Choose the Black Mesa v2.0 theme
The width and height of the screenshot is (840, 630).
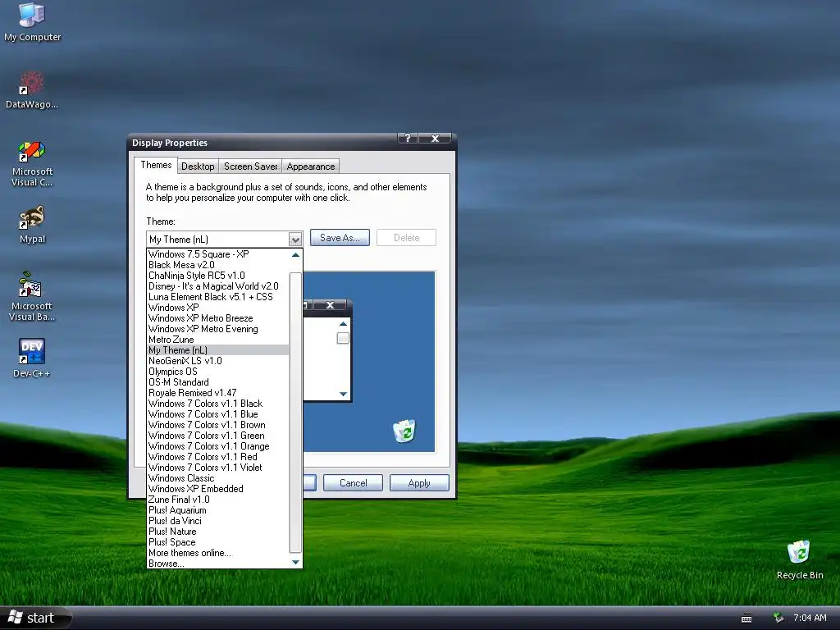click(x=218, y=265)
